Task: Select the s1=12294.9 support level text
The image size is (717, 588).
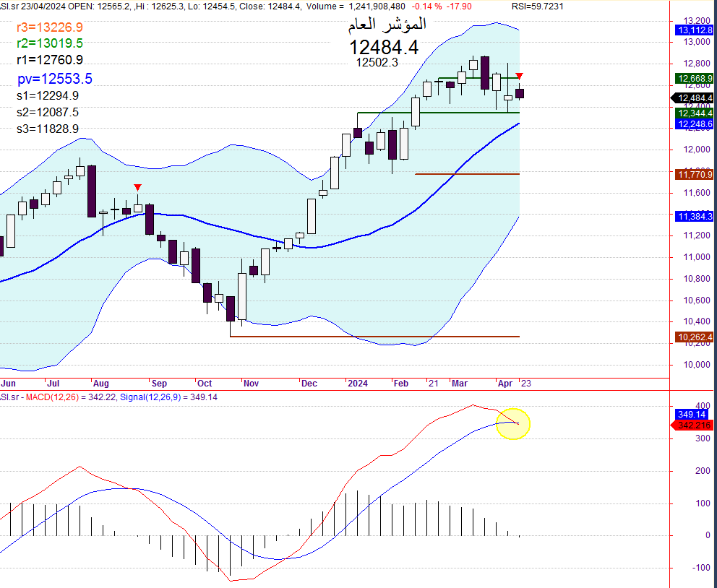Action: [x=48, y=95]
